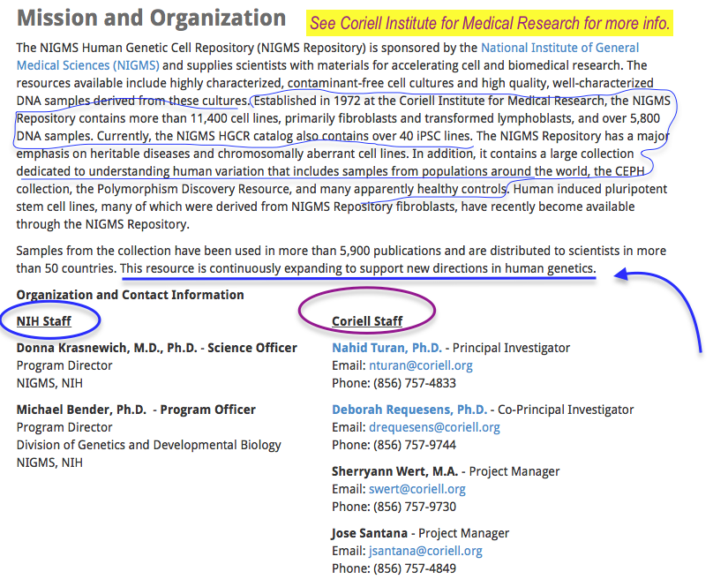Click phone number (856) 757-4833
Image resolution: width=728 pixels, height=579 pixels.
418,383
